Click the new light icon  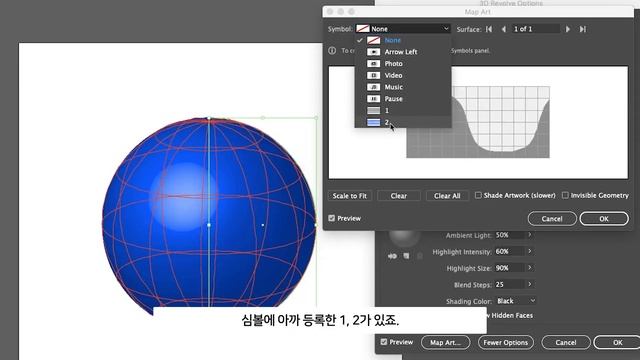coord(406,256)
